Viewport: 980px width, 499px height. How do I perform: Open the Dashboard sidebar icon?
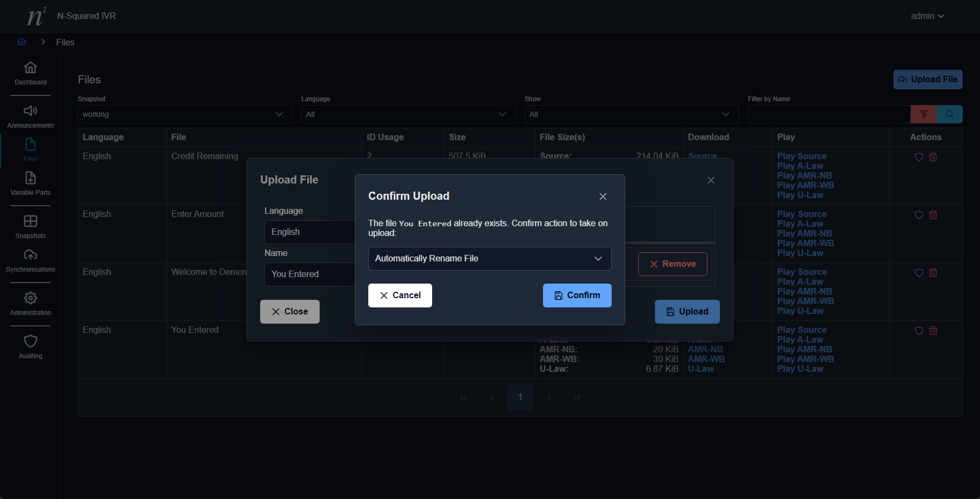tap(30, 68)
